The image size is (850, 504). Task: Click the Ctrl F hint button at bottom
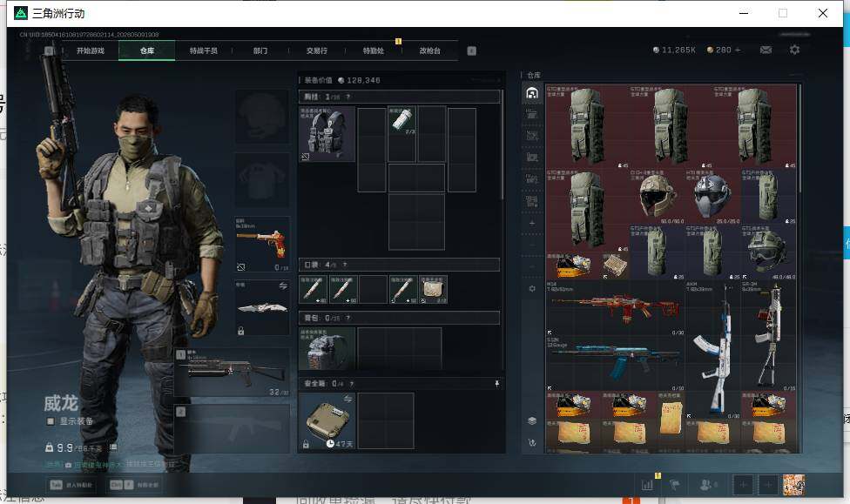[134, 485]
